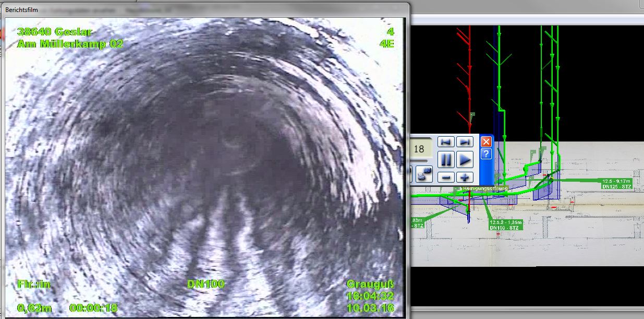The width and height of the screenshot is (644, 319).
Task: Select the 12.5.2 - 1,25m DN100 pipe label
Action: tap(504, 225)
